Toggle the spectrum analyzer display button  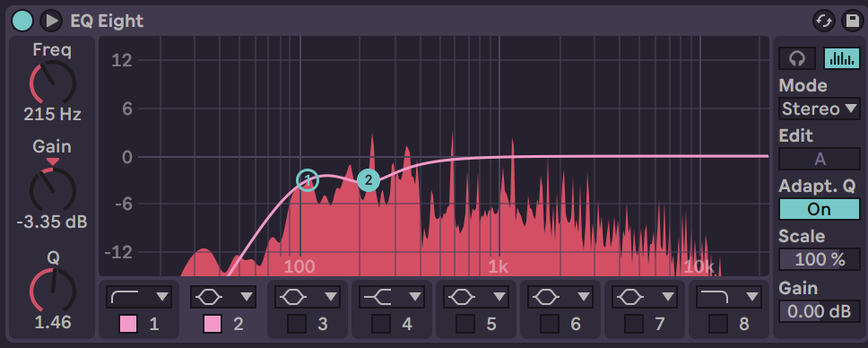841,58
